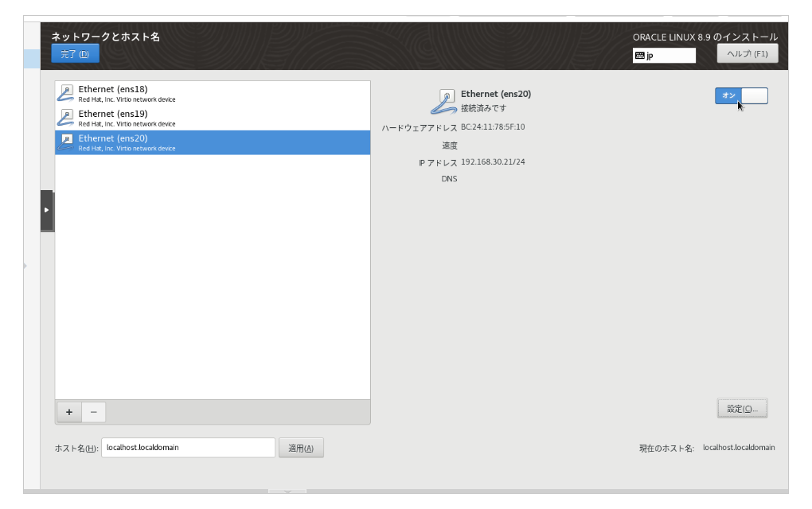Viewport: 812px width, 509px height.
Task: Click the large ens20 Ethernet cable icon
Action: pyautogui.click(x=443, y=101)
